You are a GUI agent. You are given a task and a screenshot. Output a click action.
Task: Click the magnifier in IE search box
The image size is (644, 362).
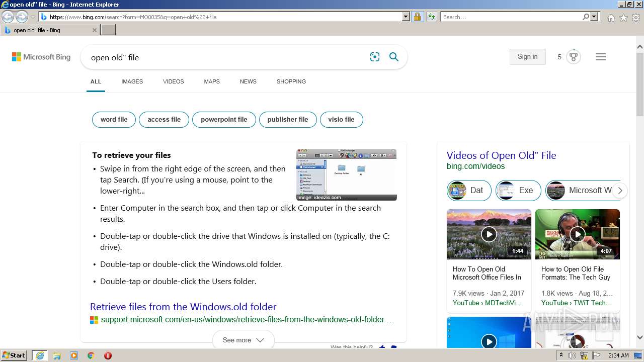pos(586,17)
